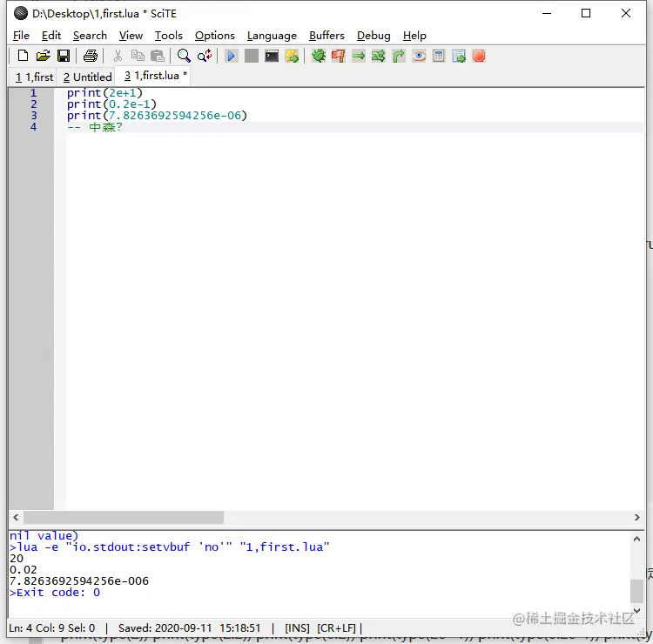Click the SciTE application icon in title bar
Screen dimensions: 653x644
coord(20,13)
